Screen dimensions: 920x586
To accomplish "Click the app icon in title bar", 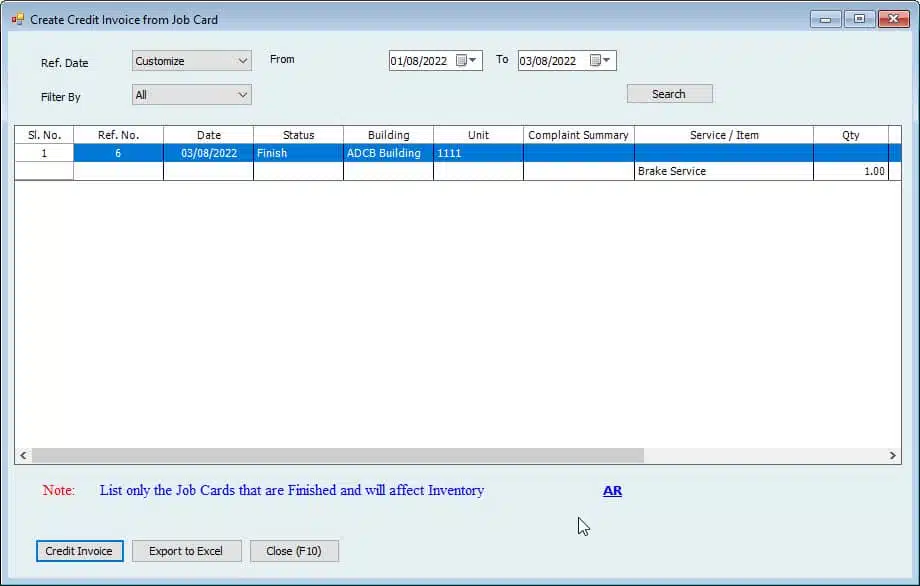I will click(17, 19).
